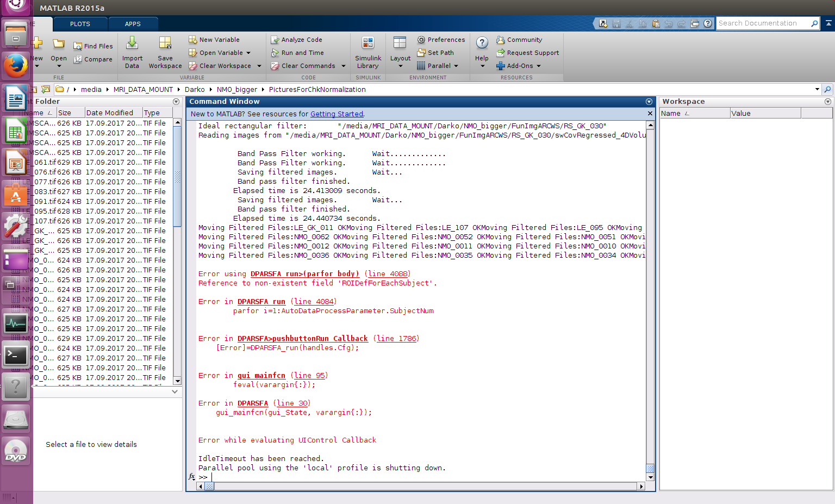Open the Simulink Library
The height and width of the screenshot is (504, 835).
(x=368, y=53)
